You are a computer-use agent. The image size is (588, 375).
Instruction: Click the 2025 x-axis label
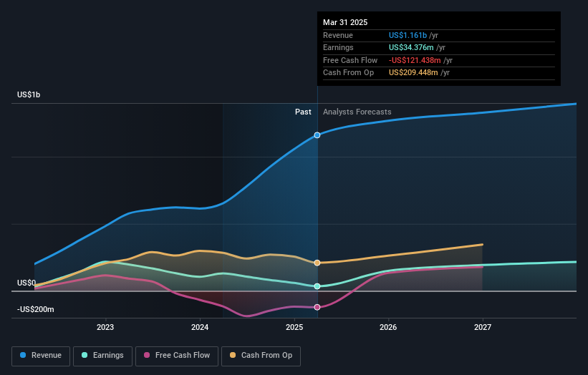tap(294, 328)
